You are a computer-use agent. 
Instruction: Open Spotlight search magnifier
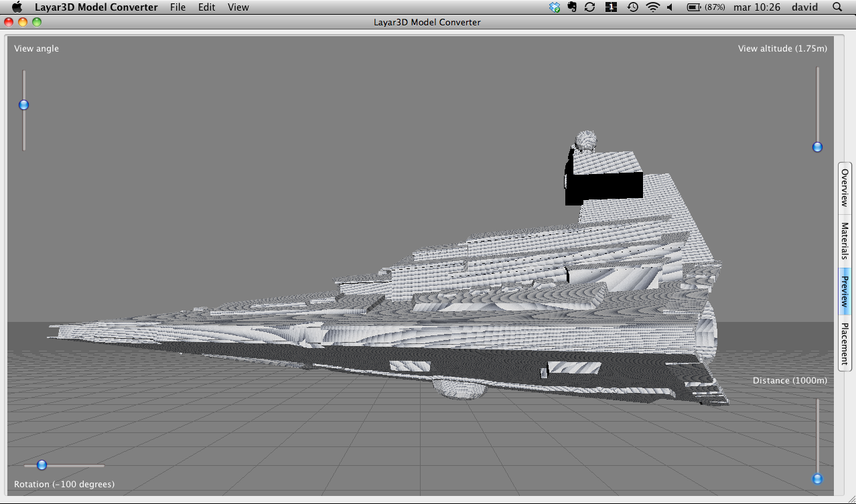[x=837, y=7]
